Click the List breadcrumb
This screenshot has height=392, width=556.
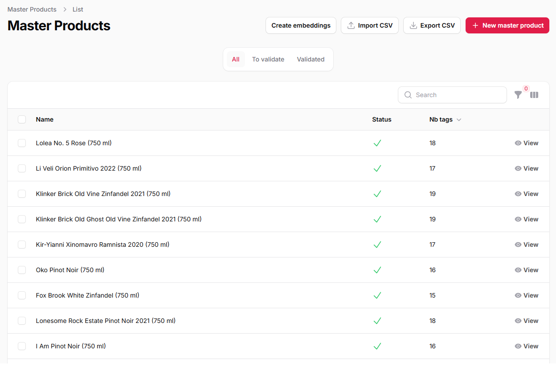(78, 9)
